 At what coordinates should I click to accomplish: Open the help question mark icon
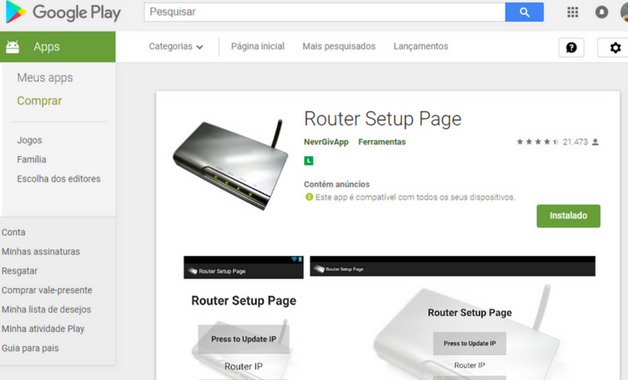click(572, 48)
